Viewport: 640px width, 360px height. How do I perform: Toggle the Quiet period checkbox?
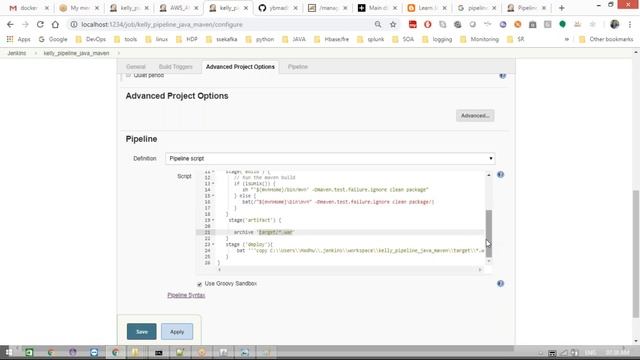128,76
